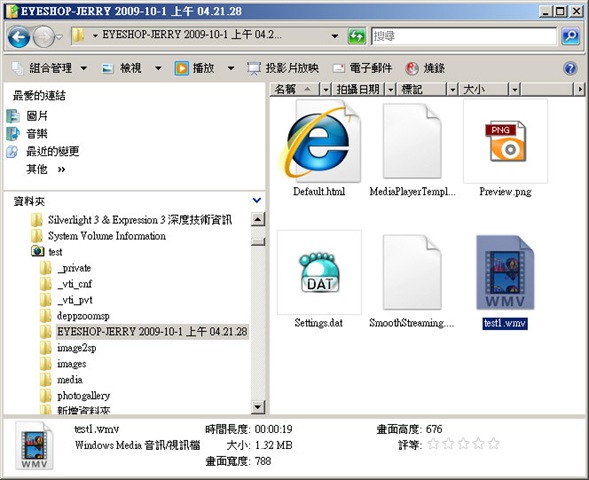Image resolution: width=589 pixels, height=480 pixels.
Task: Click folder tree scrollbar down arrow
Action: 258,407
